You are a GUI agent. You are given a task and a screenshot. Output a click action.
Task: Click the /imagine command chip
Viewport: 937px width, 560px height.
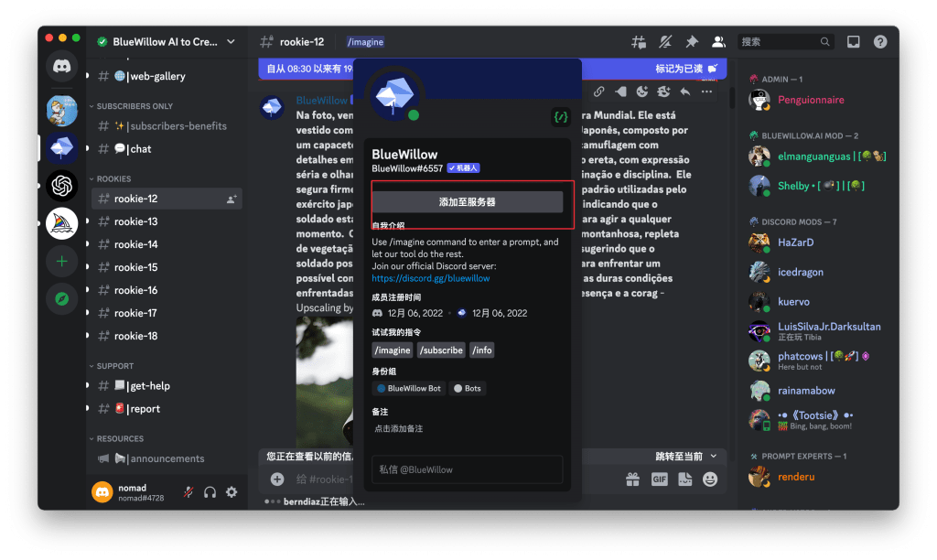[392, 350]
